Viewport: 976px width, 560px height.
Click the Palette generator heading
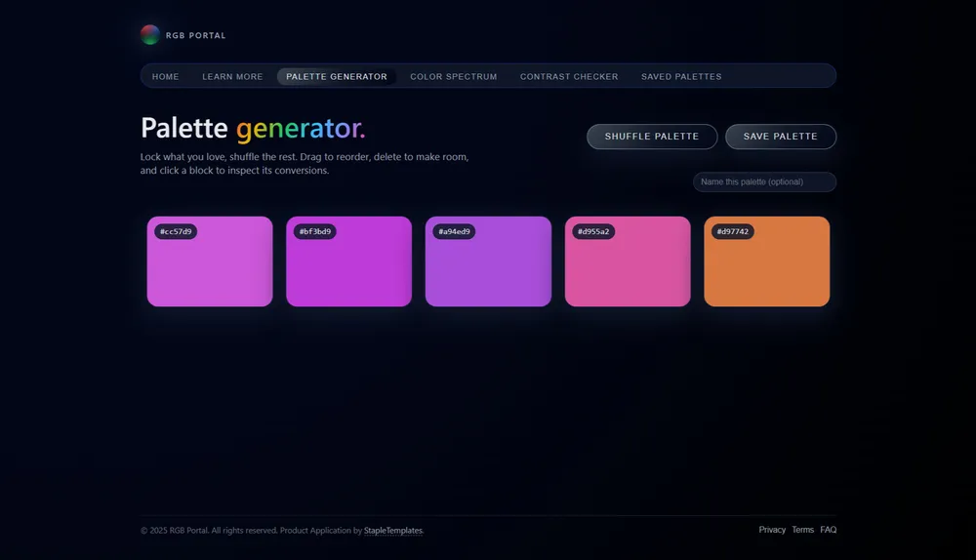pos(253,128)
